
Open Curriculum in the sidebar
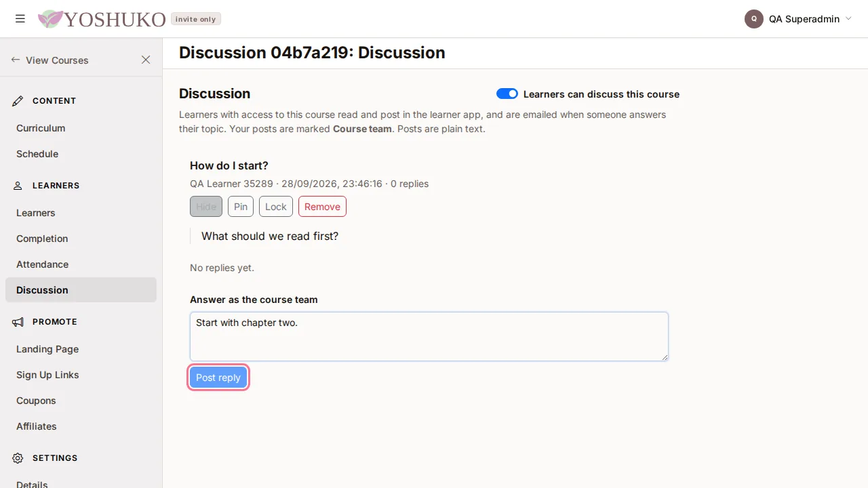(81, 128)
